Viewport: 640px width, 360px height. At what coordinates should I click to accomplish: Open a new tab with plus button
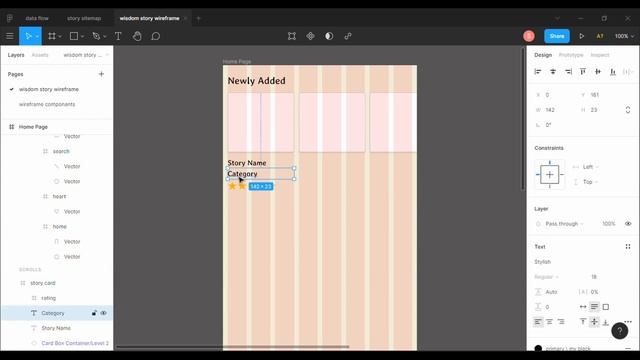pos(199,18)
